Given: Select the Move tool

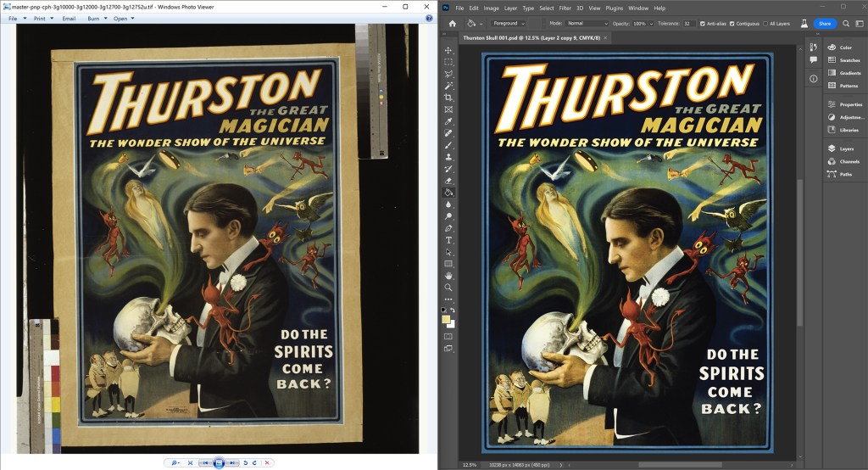Looking at the screenshot, I should 448,50.
